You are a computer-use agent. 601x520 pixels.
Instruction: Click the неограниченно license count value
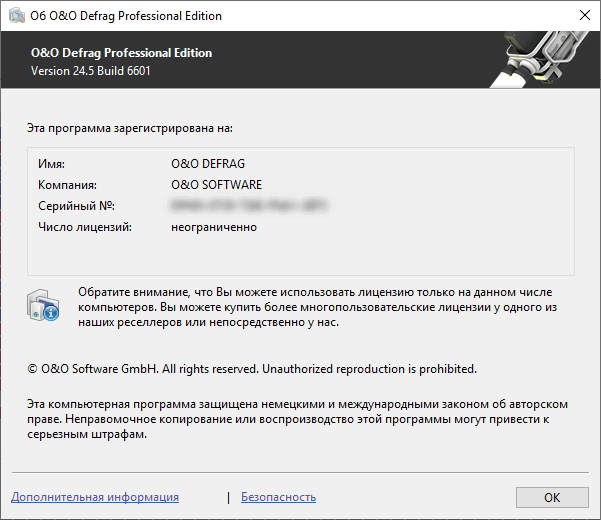click(214, 227)
